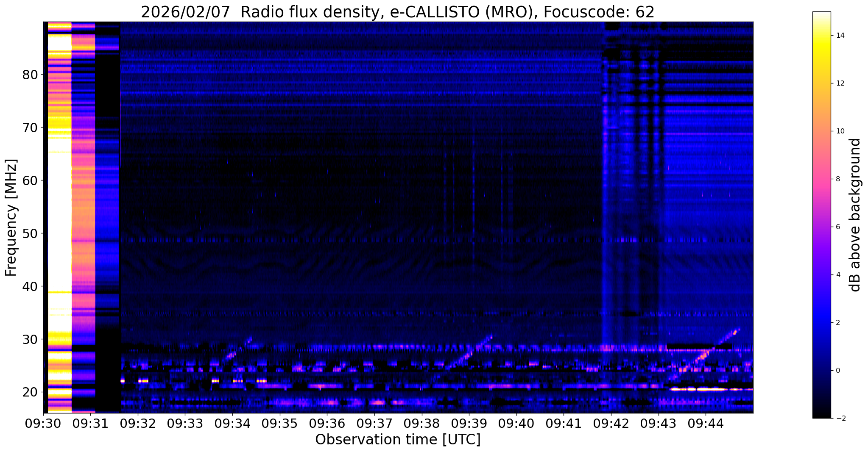
Task: Click the pink colorbar region near 8 dB
Action: (822, 179)
